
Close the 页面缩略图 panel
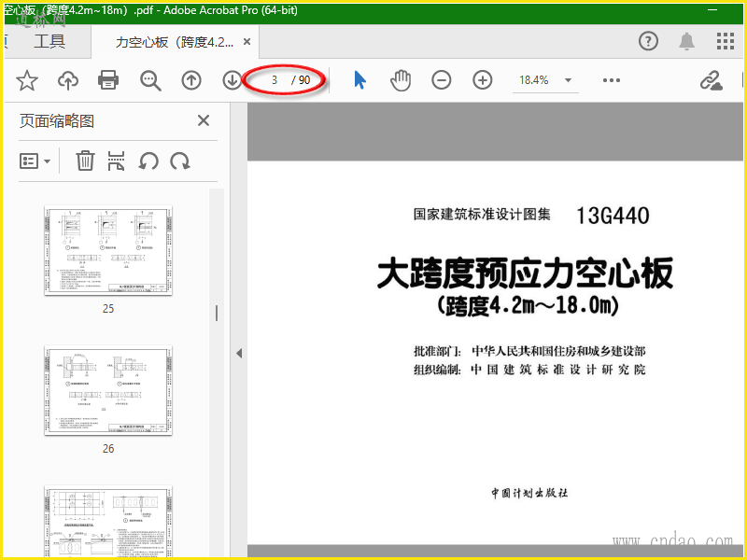pos(204,120)
